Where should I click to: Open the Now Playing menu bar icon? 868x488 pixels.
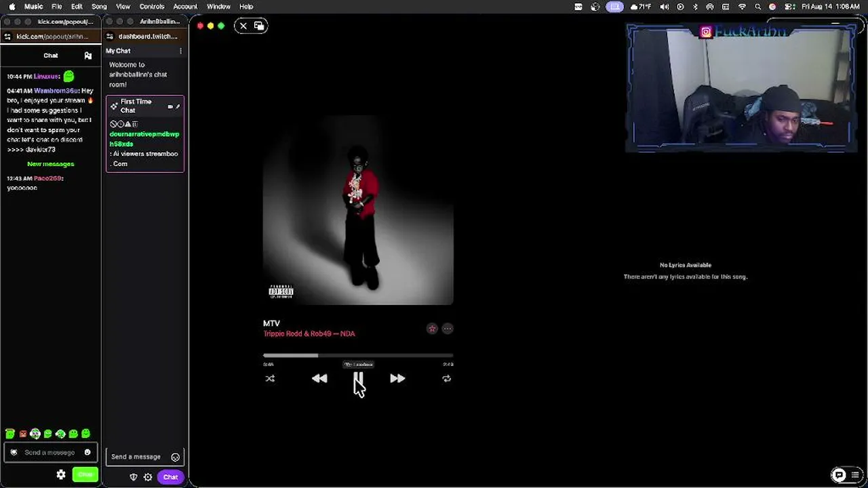point(680,7)
